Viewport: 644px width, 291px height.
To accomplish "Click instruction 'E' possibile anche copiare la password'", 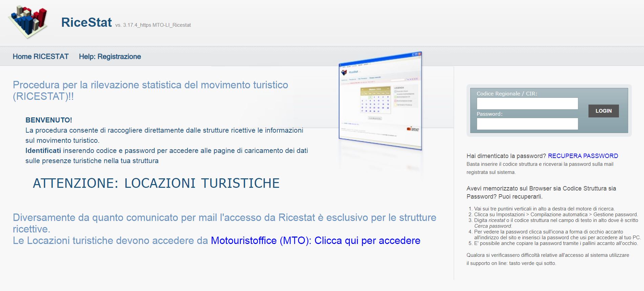I will (556, 243).
